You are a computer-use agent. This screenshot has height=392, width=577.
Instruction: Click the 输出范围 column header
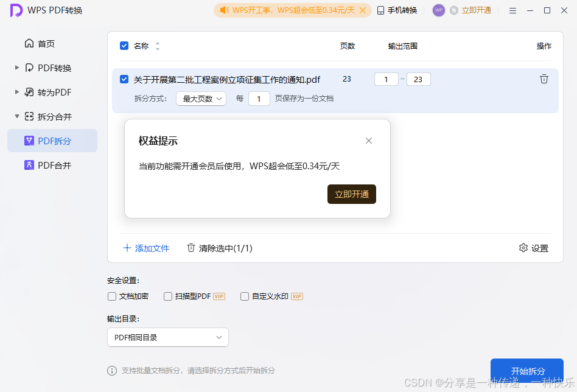click(402, 46)
